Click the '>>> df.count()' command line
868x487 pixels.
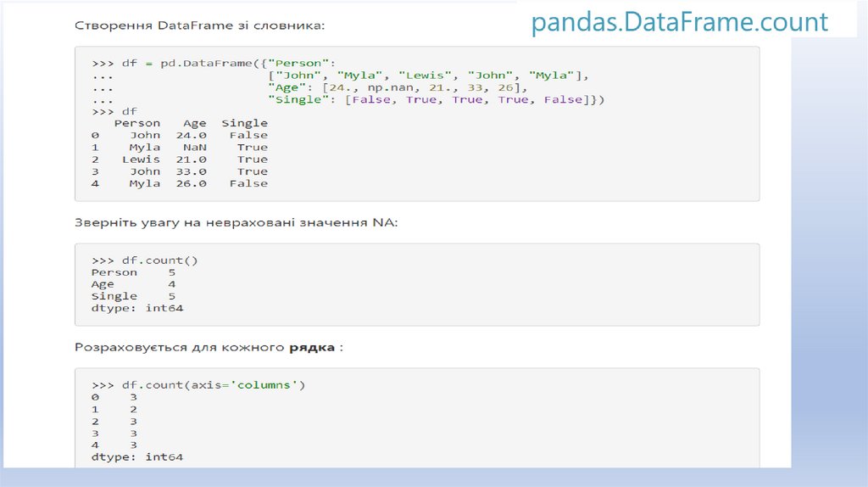click(x=145, y=260)
